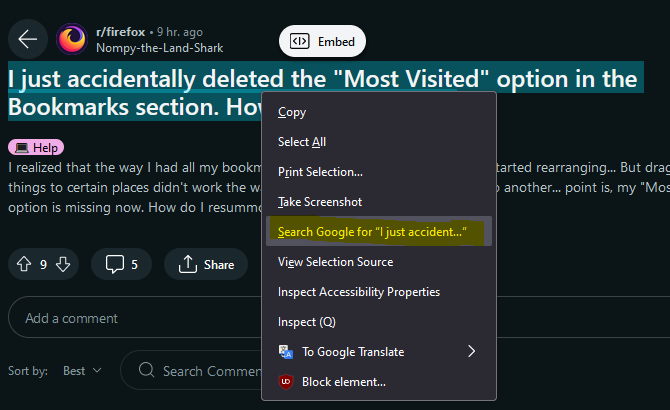Image resolution: width=670 pixels, height=410 pixels.
Task: Click the back arrow icon
Action: point(28,39)
